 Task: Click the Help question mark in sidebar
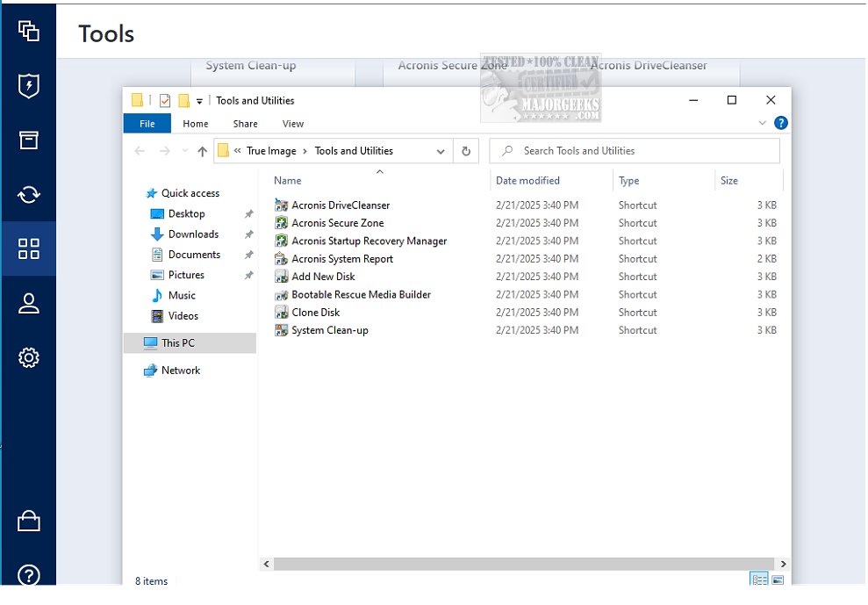[29, 574]
